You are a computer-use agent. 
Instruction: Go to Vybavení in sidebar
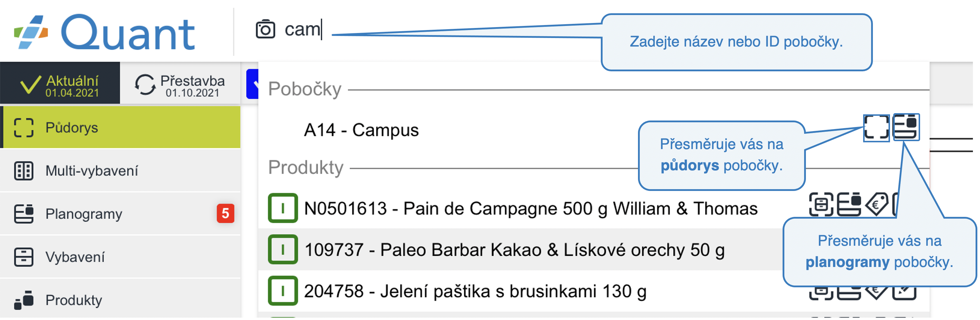click(120, 257)
